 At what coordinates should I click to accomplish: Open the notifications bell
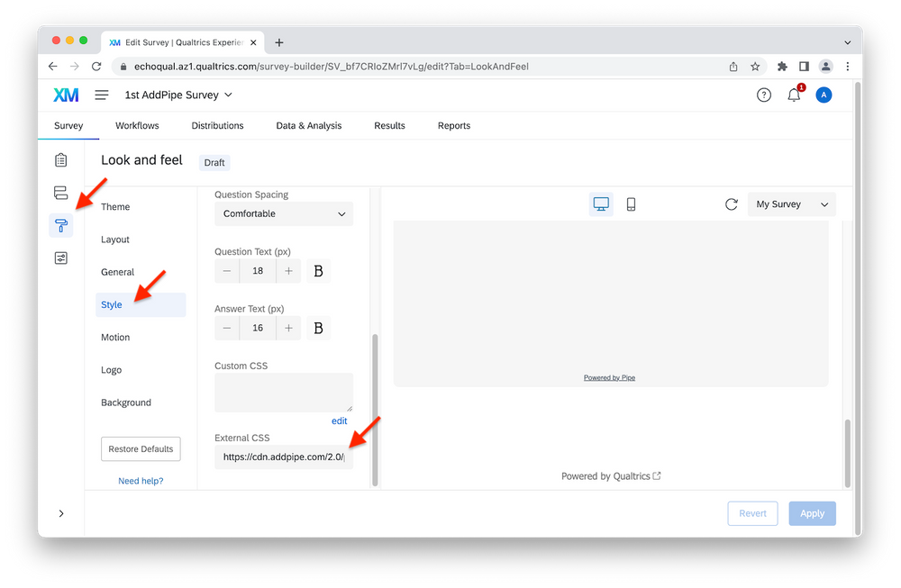[x=794, y=94]
